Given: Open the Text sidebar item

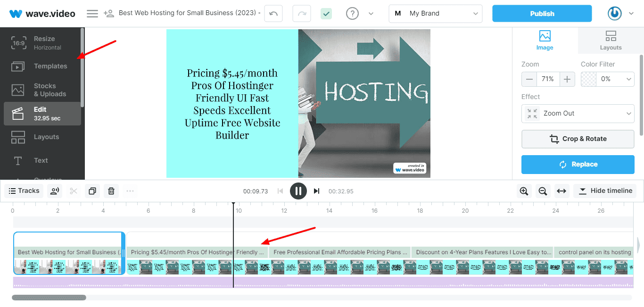Looking at the screenshot, I should point(42,161).
